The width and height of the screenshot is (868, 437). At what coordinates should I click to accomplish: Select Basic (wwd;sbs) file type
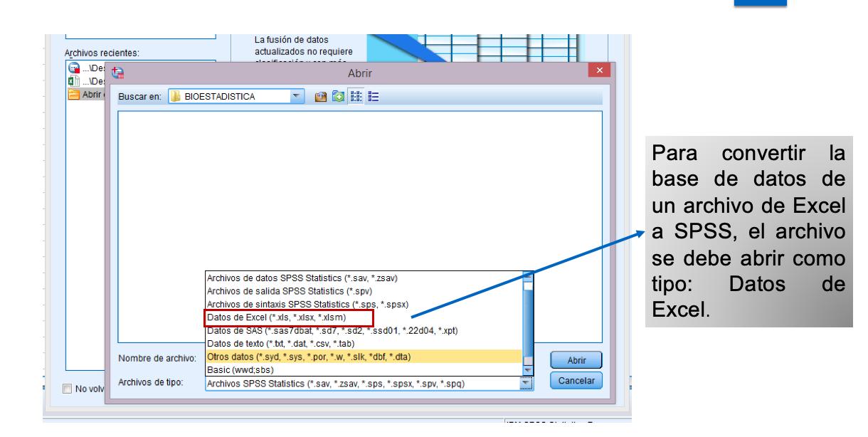[363, 370]
